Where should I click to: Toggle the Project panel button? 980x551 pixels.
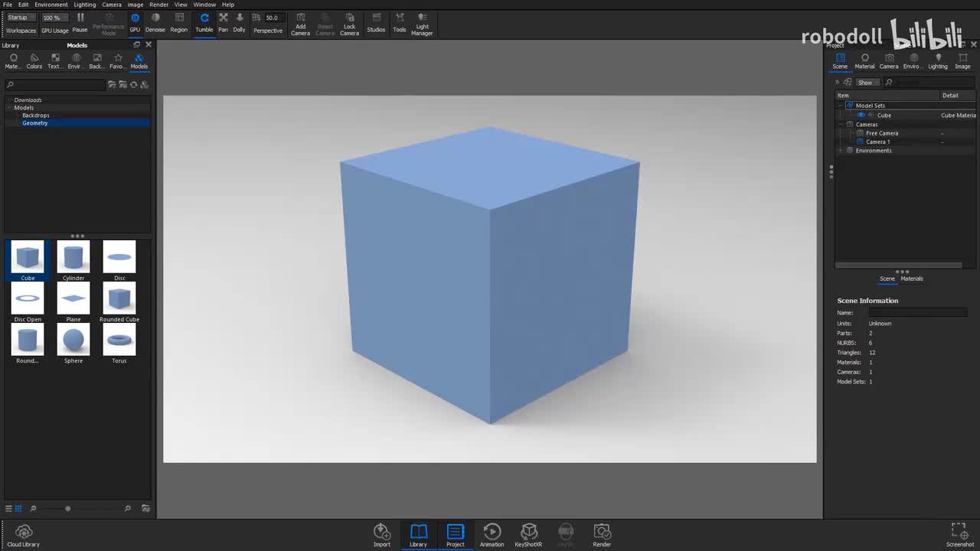pos(456,535)
